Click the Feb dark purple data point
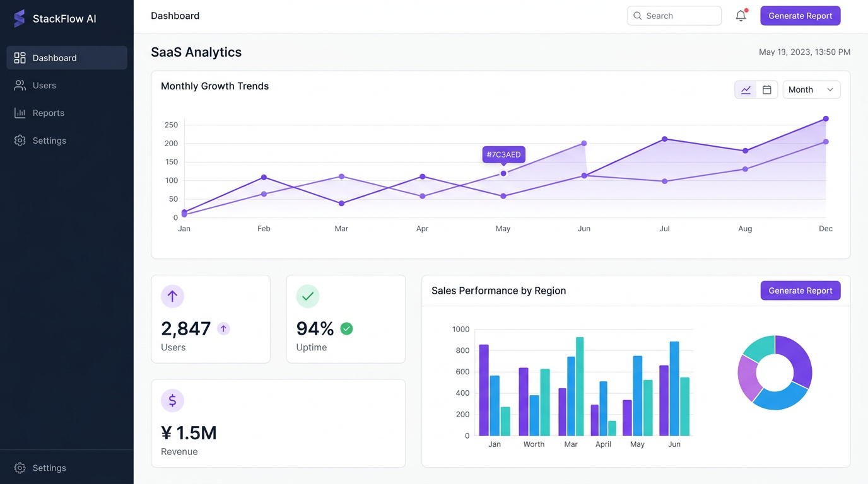 pyautogui.click(x=264, y=177)
